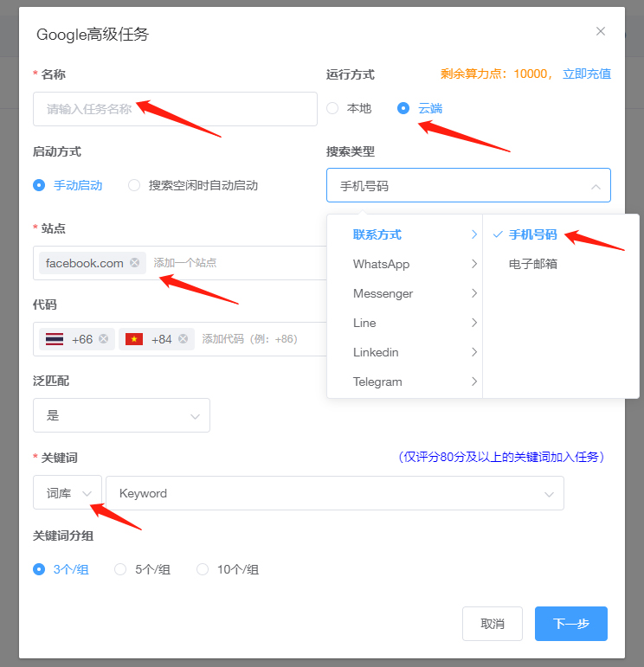Expand Telegram submenu arrow
The width and height of the screenshot is (644, 667).
(474, 382)
